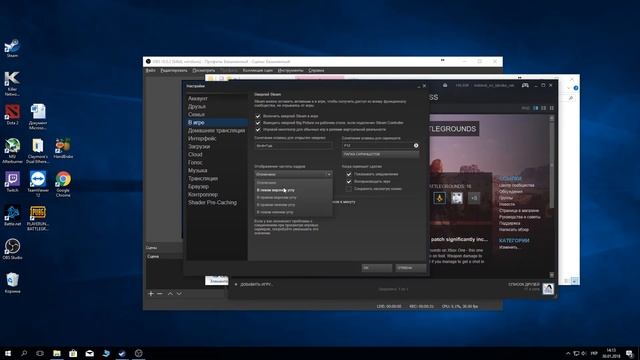Screen dimensions: 640x360
Task: Select the top-left corner FPS counter option
Action: [x=293, y=190]
